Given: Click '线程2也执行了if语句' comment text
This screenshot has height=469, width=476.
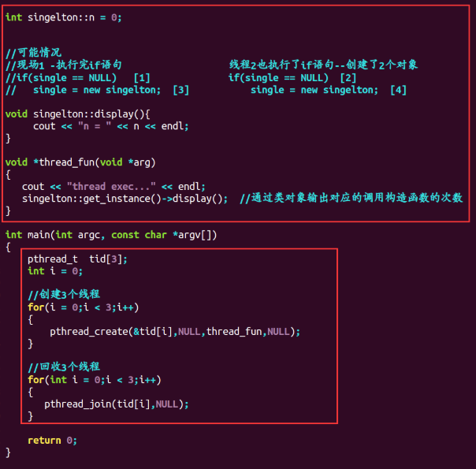Looking at the screenshot, I should click(x=281, y=65).
